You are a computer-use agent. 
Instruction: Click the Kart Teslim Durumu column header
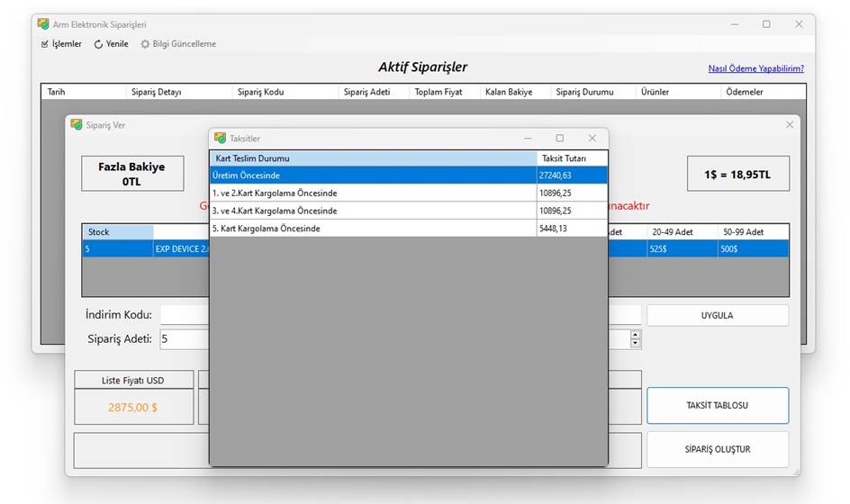(x=373, y=158)
